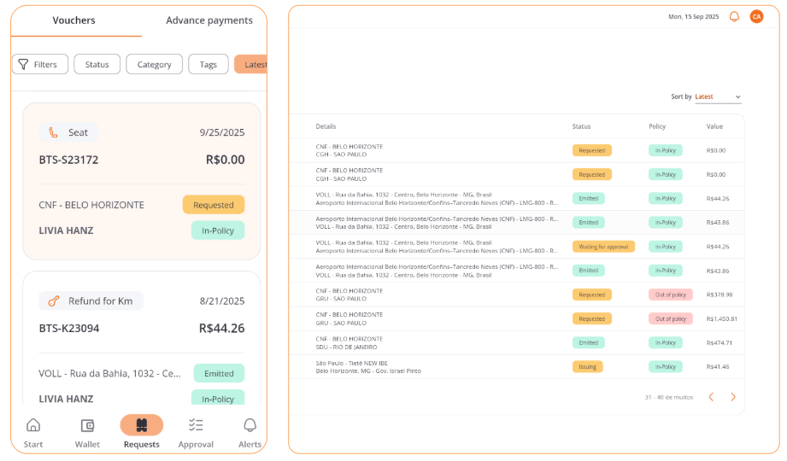Select the Requests ticket icon
This screenshot has width=787, height=461.
(x=141, y=425)
